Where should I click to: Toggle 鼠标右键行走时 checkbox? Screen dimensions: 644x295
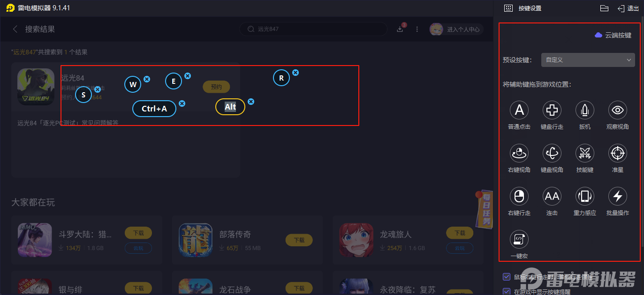(506, 276)
